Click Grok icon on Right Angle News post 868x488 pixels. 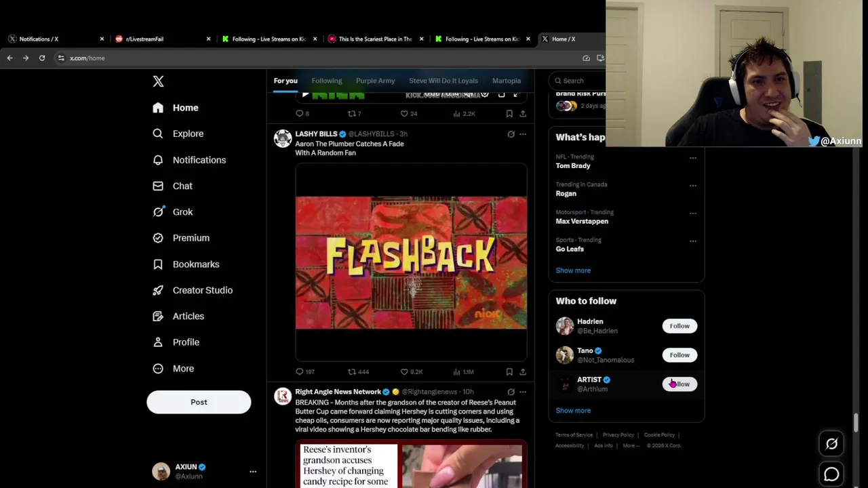click(511, 392)
